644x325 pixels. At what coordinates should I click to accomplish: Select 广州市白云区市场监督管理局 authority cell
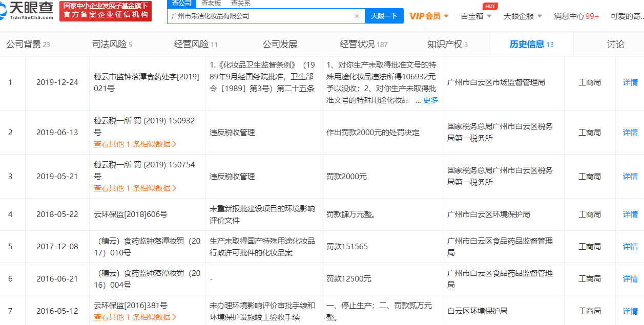tap(496, 82)
